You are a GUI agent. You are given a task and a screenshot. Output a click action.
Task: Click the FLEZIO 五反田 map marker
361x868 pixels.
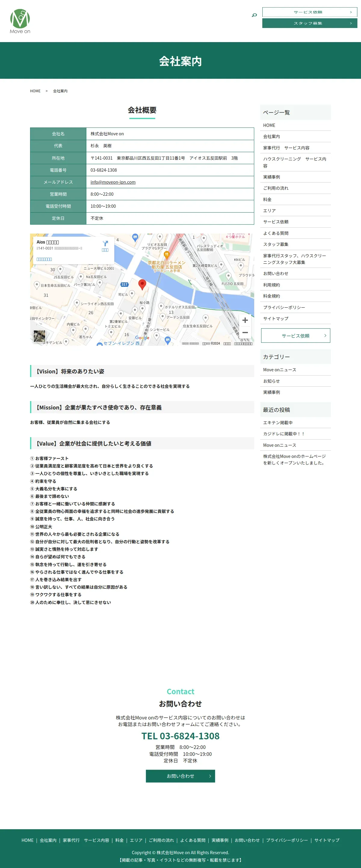(x=229, y=276)
